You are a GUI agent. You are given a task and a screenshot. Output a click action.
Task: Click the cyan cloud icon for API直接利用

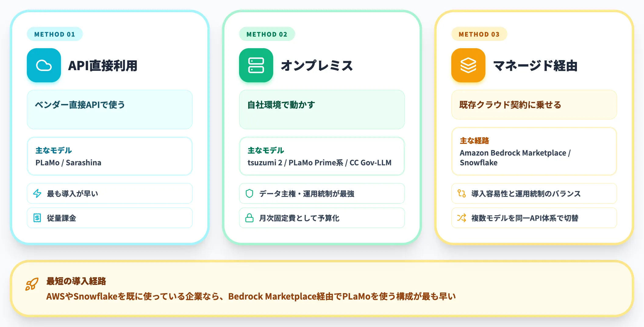click(x=44, y=65)
